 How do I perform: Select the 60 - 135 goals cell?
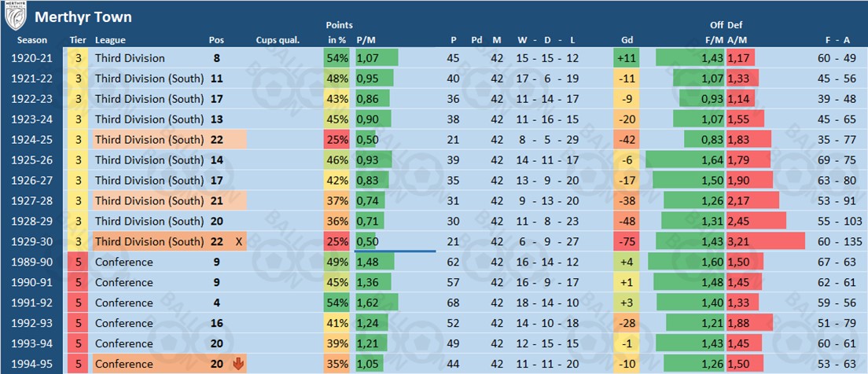[834, 241]
